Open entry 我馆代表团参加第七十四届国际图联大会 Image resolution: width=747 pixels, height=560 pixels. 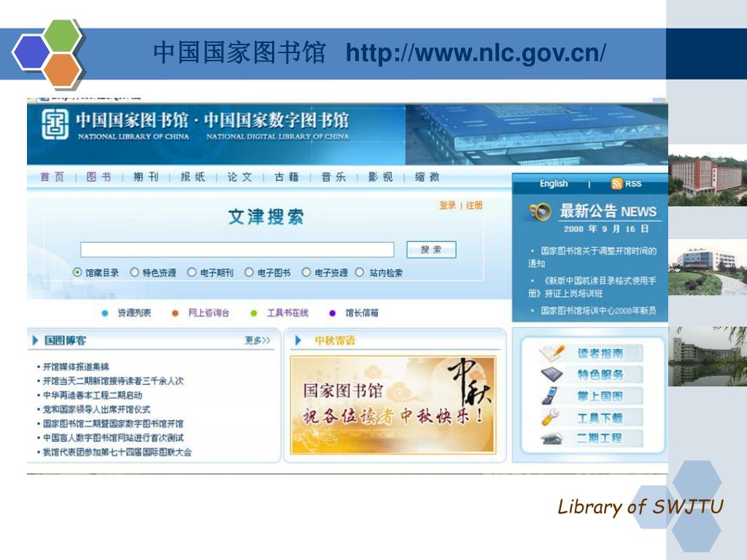117,452
